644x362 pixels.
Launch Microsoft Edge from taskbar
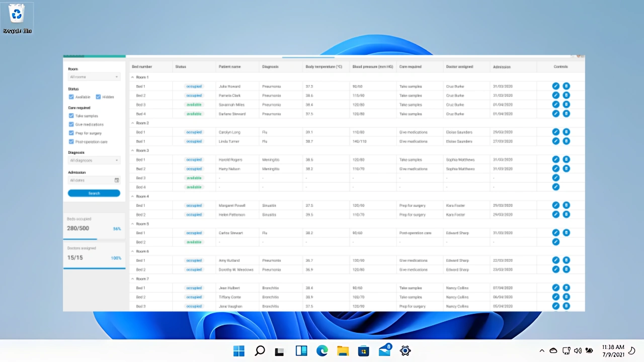point(322,350)
